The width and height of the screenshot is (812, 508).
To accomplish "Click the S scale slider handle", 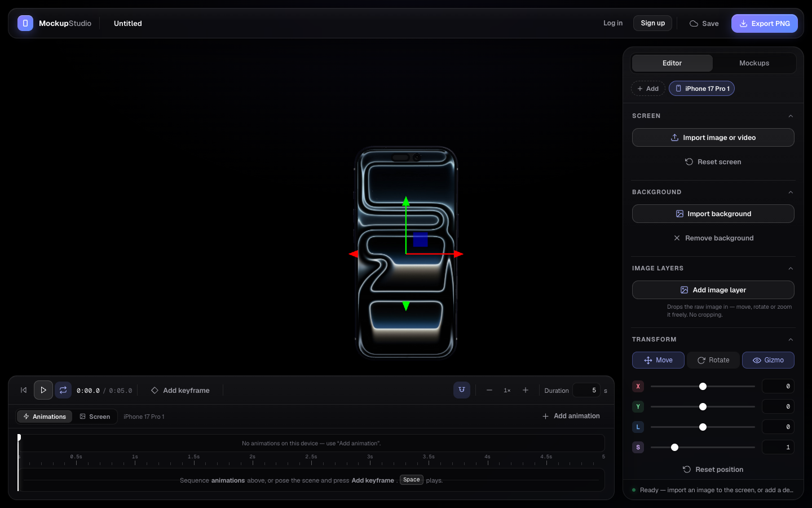I will 674,447.
